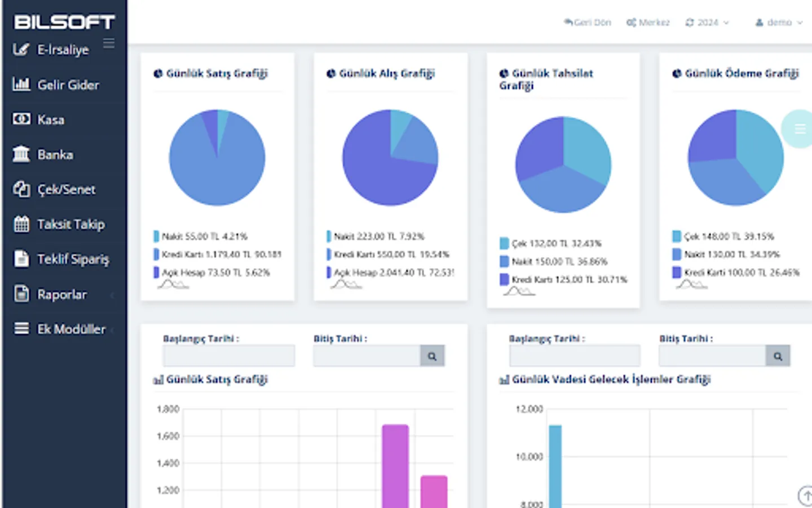The width and height of the screenshot is (812, 508).
Task: Click the BILSOFT logo
Action: 64,22
